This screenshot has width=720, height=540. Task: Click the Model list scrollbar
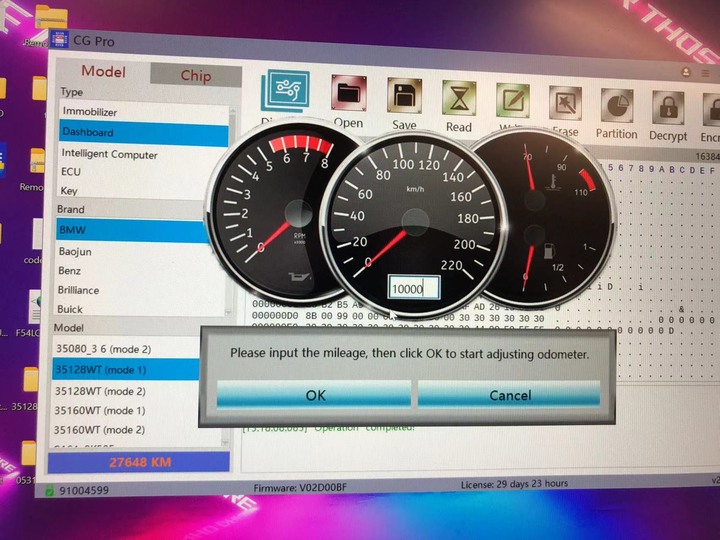point(225,437)
